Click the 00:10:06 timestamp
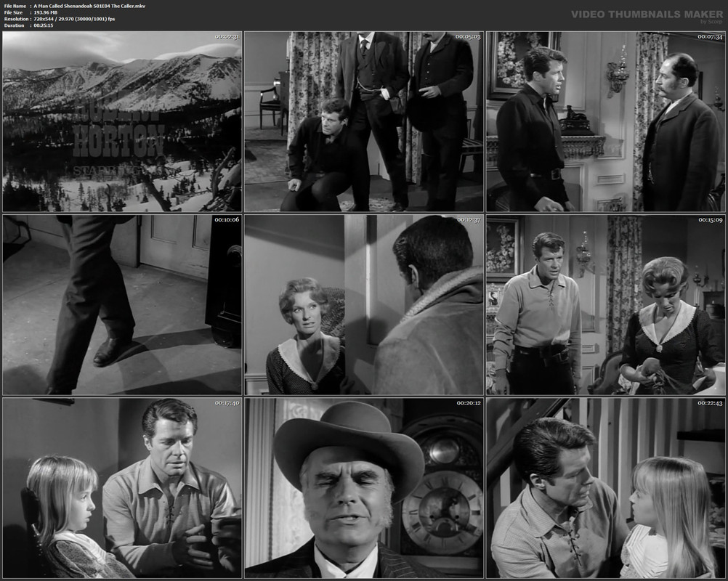This screenshot has height=581, width=728. click(x=227, y=219)
